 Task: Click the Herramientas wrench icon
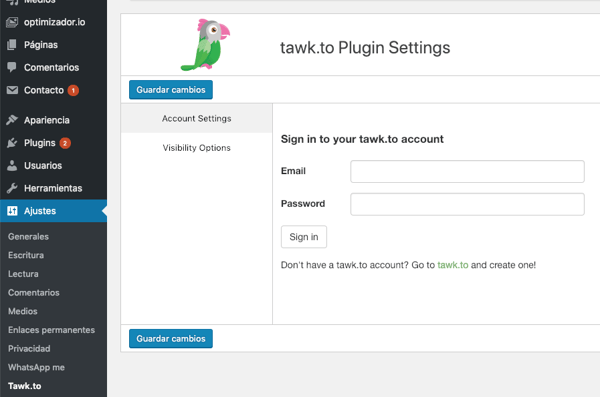(12, 188)
